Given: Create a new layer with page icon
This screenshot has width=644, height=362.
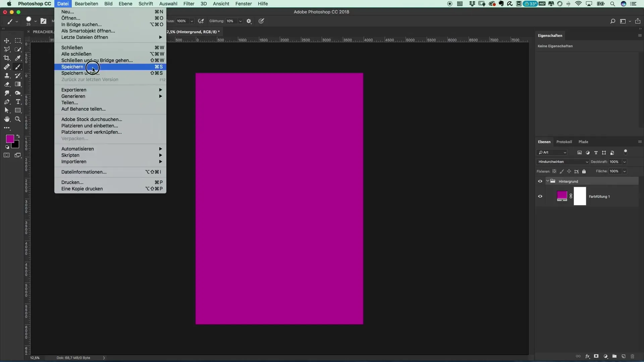Looking at the screenshot, I should [624, 356].
